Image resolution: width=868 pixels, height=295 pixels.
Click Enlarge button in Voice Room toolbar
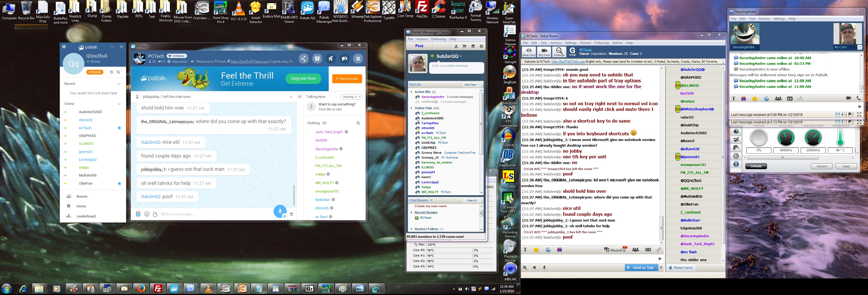coord(559,52)
